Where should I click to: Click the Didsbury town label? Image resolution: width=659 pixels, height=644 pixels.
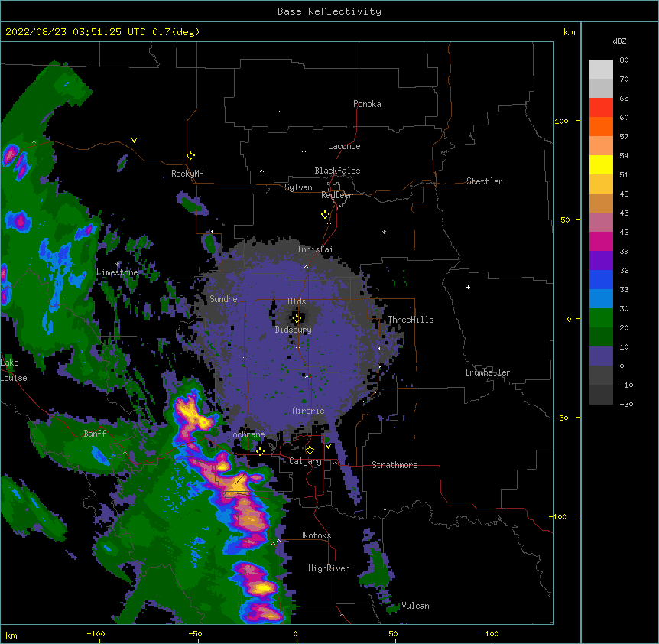[x=294, y=330]
